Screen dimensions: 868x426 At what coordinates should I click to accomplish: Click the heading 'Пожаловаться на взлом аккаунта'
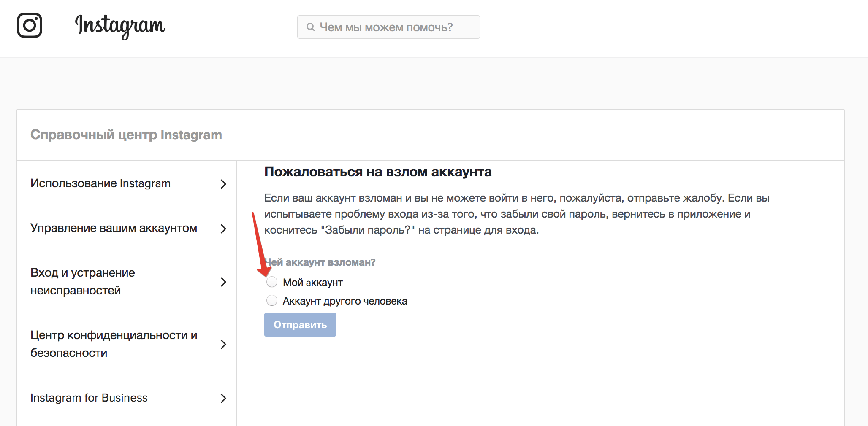(x=378, y=172)
